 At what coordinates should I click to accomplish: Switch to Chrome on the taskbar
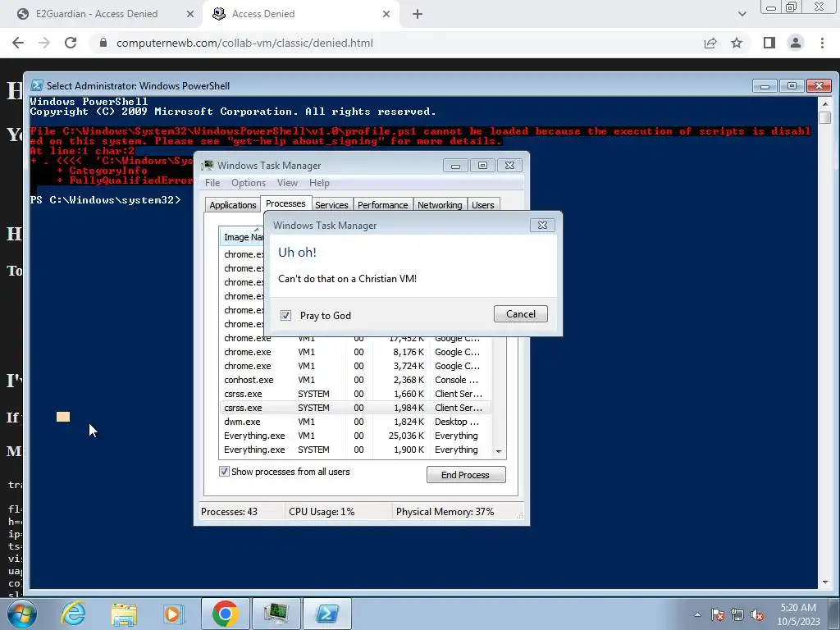click(225, 614)
